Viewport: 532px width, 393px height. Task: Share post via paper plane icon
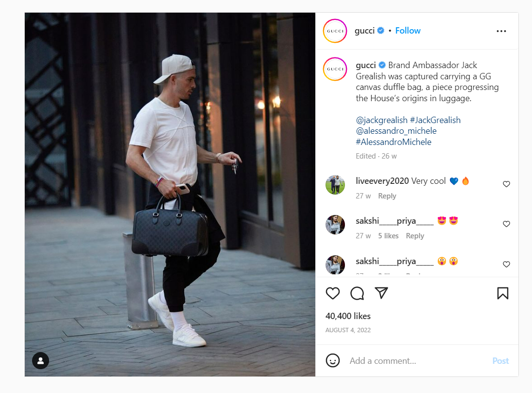tap(381, 293)
